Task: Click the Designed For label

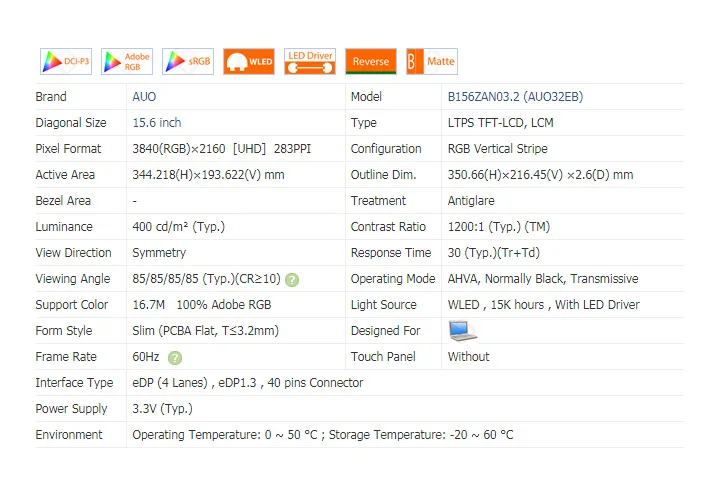Action: pyautogui.click(x=385, y=331)
